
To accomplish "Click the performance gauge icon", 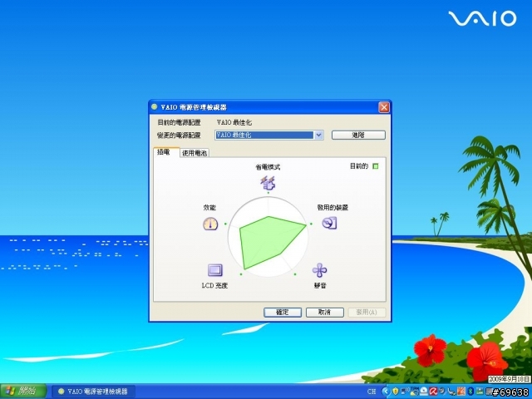I will [210, 224].
